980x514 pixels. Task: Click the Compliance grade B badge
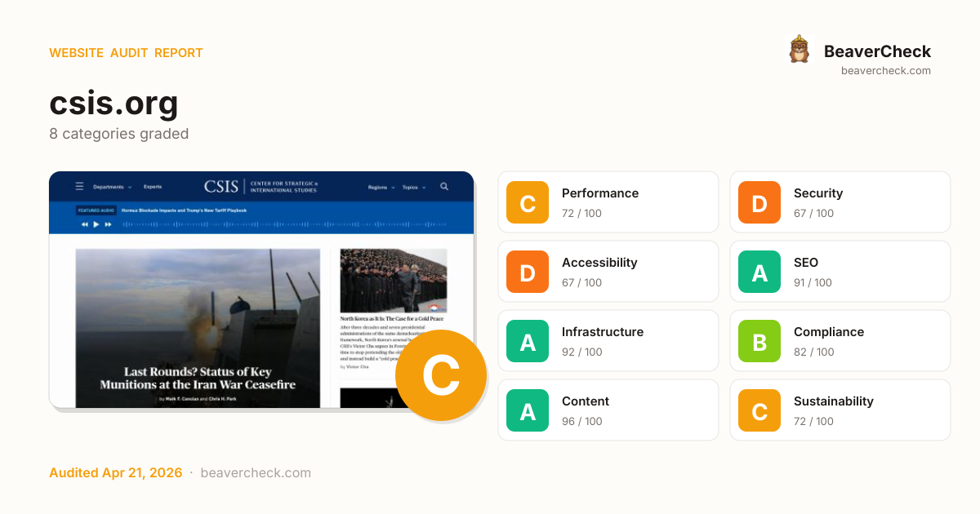[759, 341]
